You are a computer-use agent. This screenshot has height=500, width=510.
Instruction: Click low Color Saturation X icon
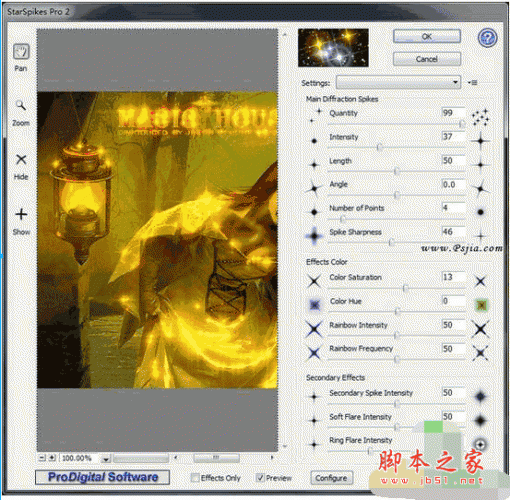coord(314,281)
